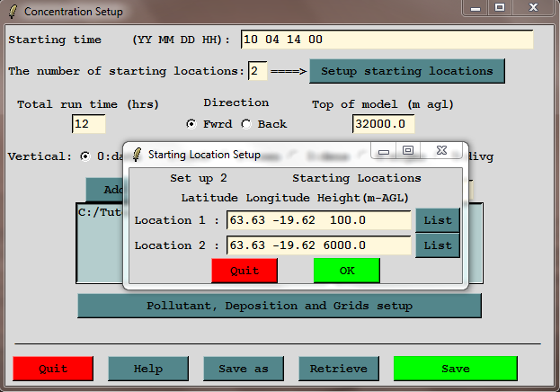Click the red Quit button at bottom-left
The image size is (560, 392).
(53, 369)
